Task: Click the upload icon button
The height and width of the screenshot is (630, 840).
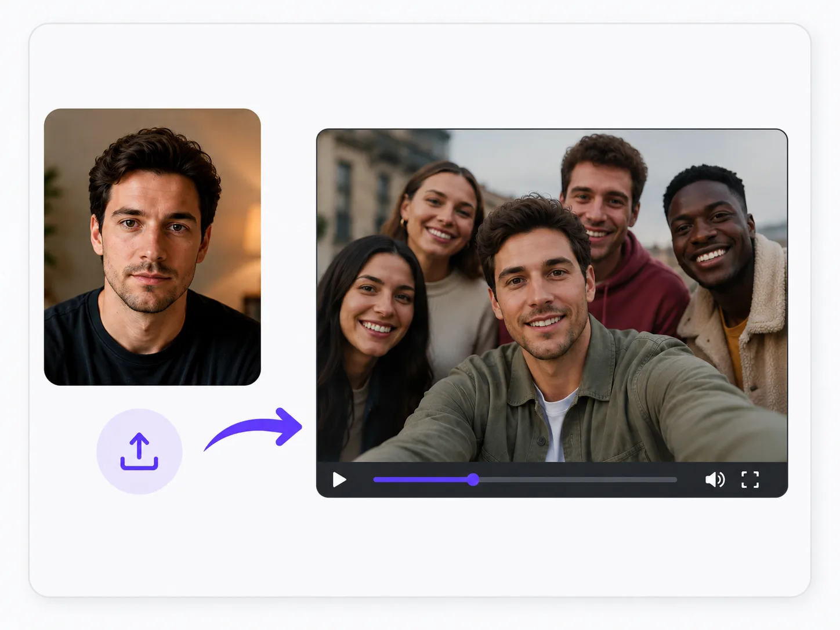Action: pyautogui.click(x=139, y=451)
